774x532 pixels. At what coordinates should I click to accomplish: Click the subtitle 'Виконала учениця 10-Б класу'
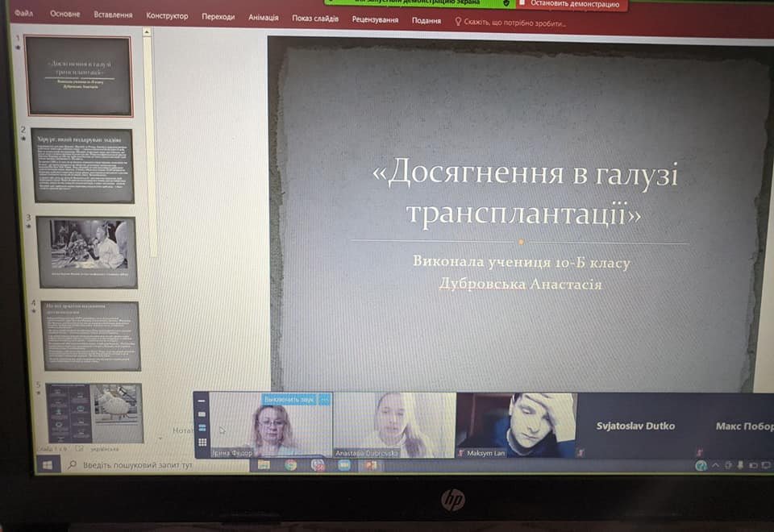click(522, 261)
